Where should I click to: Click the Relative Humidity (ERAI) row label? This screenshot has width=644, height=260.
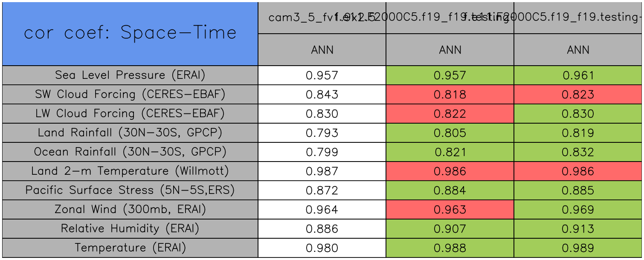(130, 229)
